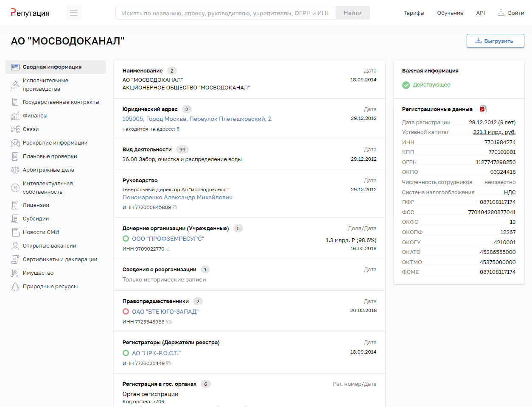
Task: Expand the Наименование count badge
Action: click(x=172, y=71)
